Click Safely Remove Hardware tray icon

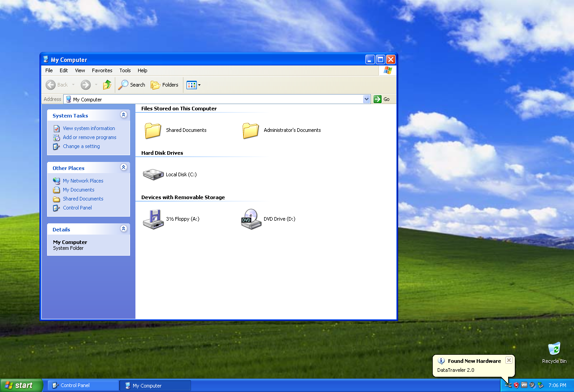540,385
